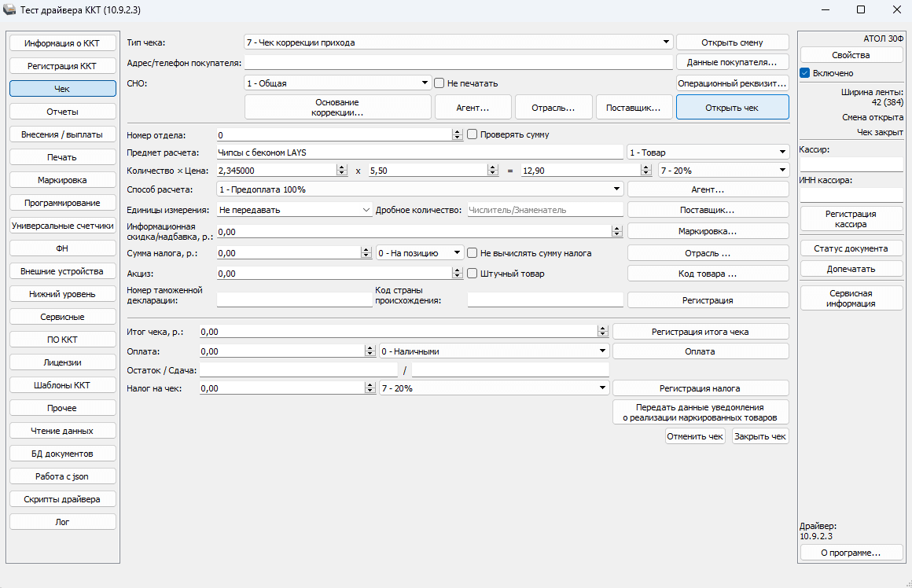Viewport: 912px width, 588px height.
Task: Click the Предмет расчета text field
Action: tap(419, 153)
